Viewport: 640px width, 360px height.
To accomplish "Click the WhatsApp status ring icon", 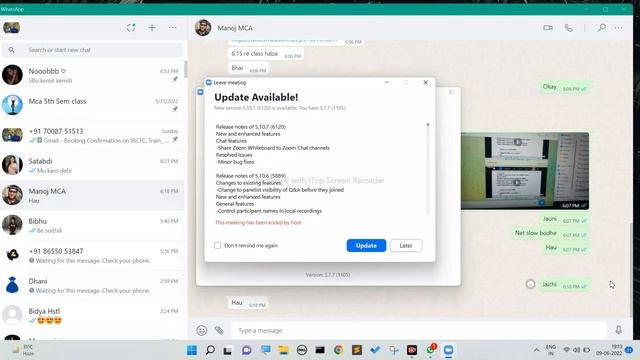I will point(131,28).
